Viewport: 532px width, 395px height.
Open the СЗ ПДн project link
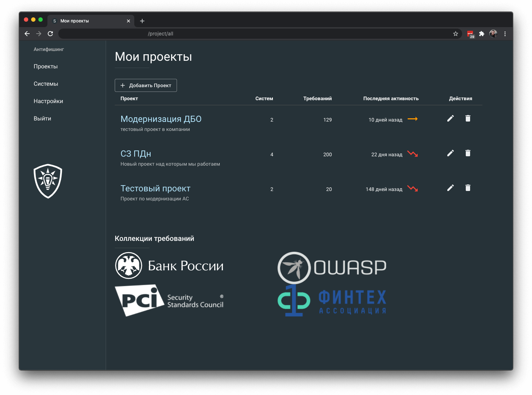(136, 154)
